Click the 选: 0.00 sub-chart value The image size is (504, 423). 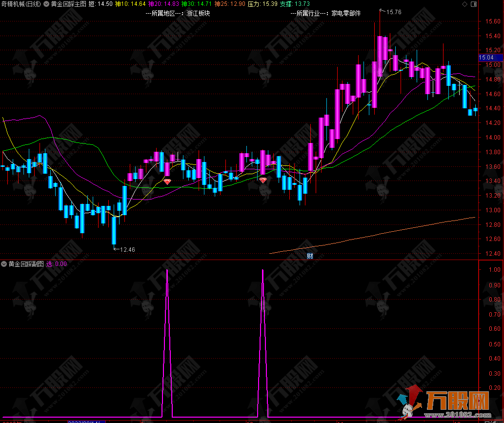(x=57, y=264)
